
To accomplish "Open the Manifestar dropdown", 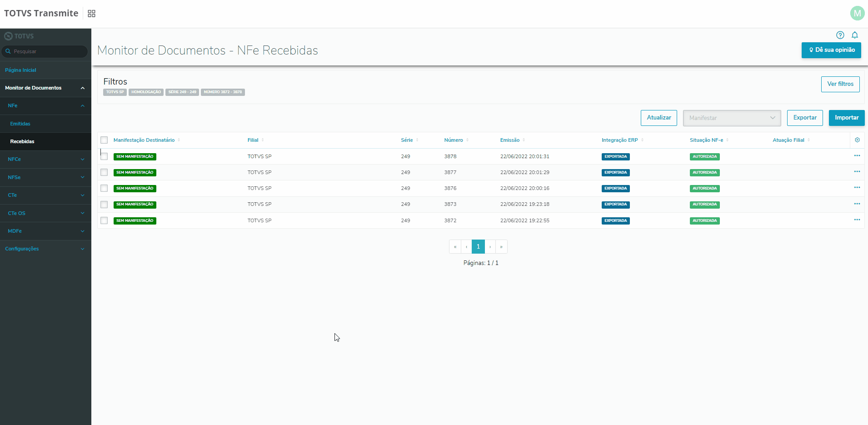I will tap(732, 118).
